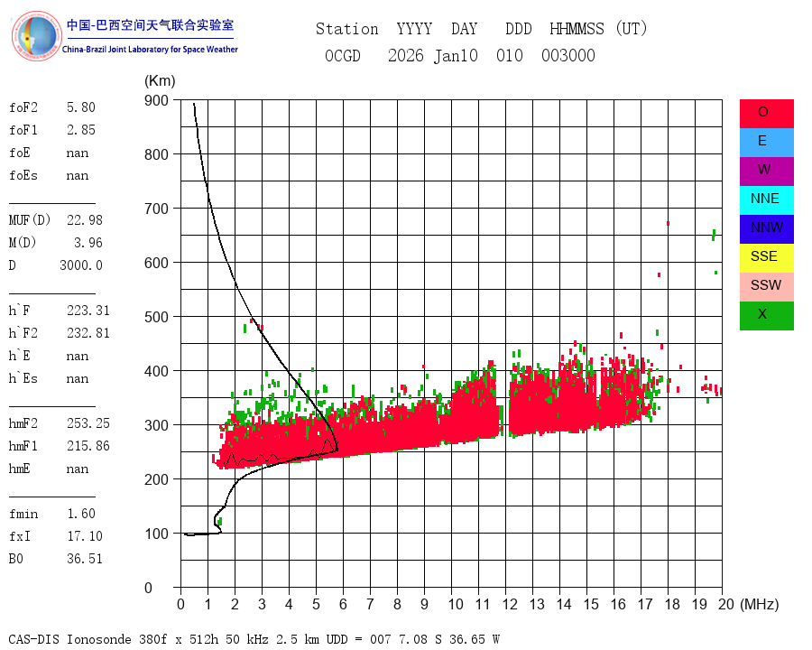
Task: Click China-Brazil Joint Laboratory for Space Weather text
Action: click(150, 50)
